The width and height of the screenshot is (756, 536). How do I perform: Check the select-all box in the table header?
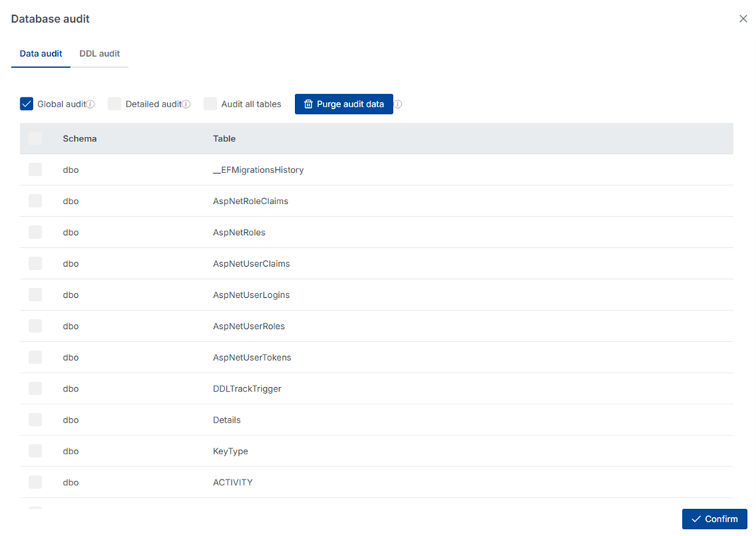click(36, 138)
